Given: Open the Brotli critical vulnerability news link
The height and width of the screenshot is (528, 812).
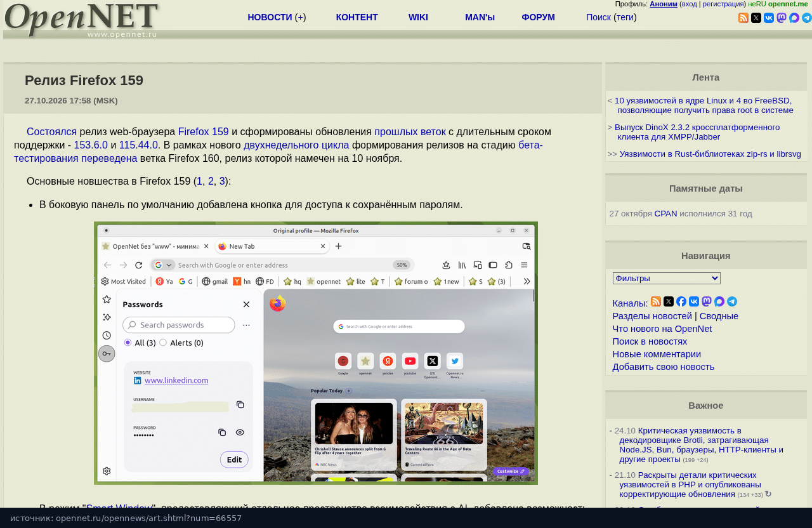Looking at the screenshot, I should click(701, 444).
